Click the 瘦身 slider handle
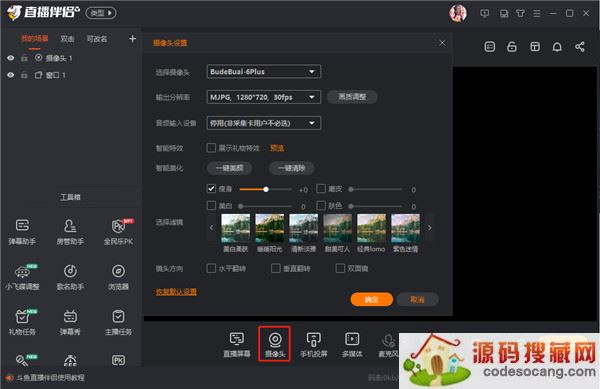 266,189
